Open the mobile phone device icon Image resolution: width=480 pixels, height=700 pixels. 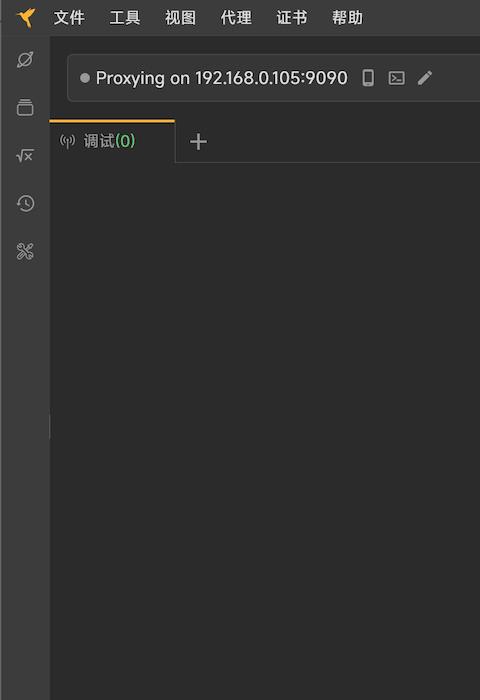(x=368, y=78)
